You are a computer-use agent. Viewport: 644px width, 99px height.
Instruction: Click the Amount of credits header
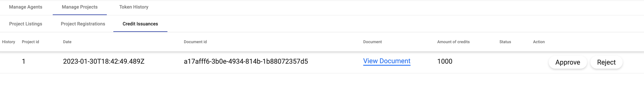click(x=453, y=42)
